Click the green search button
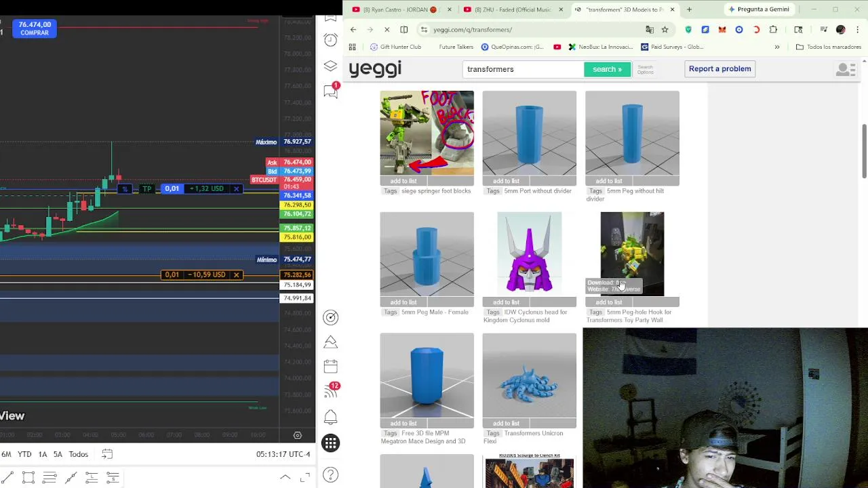Screen dimensions: 868x488 (x=607, y=69)
